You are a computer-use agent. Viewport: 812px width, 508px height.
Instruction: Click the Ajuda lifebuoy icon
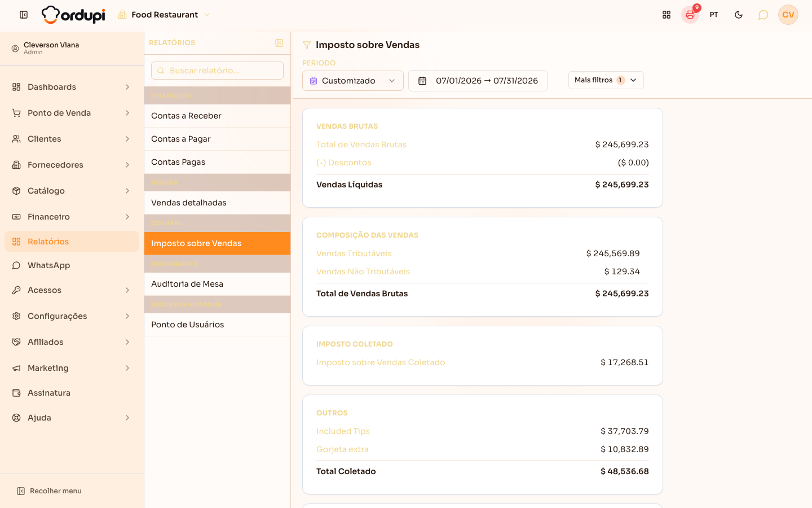click(16, 418)
